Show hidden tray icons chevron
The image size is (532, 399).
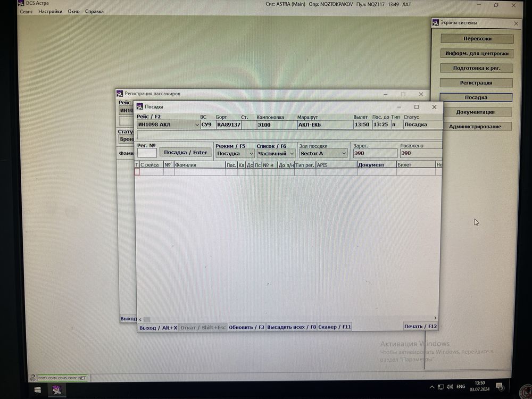tap(432, 387)
